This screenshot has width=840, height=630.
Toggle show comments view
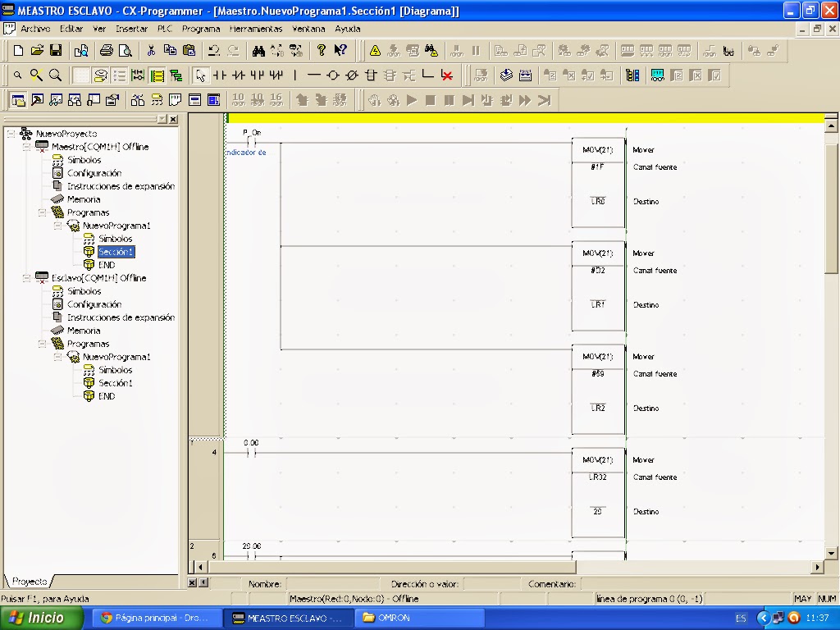point(99,75)
